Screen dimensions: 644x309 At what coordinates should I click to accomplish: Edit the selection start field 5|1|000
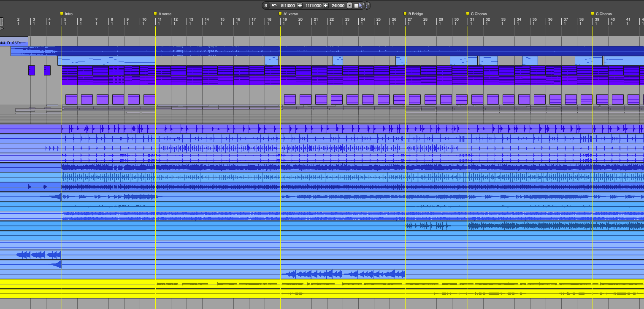point(288,5)
